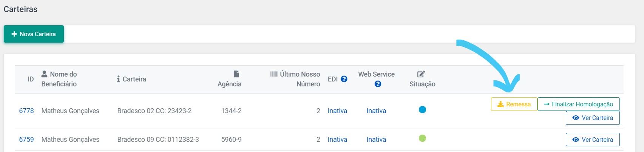This screenshot has width=644, height=152.
Task: Open Ver Carteira for Bradesco 02 row
Action: point(593,118)
